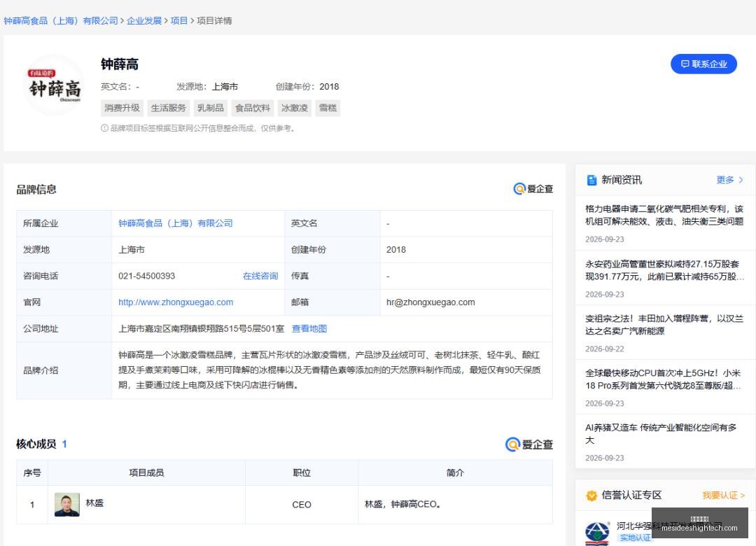Open 钟薛高食品（上海）有限公司 breadcrumb link

point(61,21)
